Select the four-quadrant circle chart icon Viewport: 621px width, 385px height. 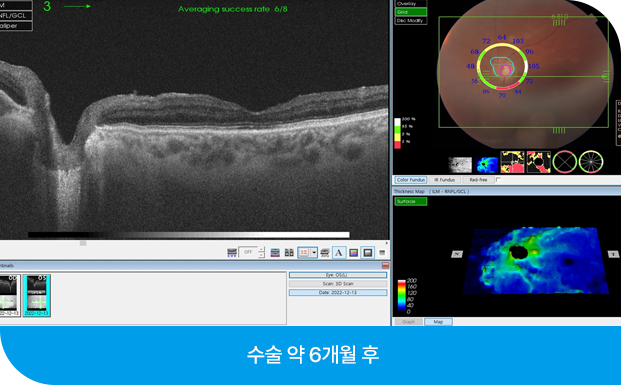(564, 162)
